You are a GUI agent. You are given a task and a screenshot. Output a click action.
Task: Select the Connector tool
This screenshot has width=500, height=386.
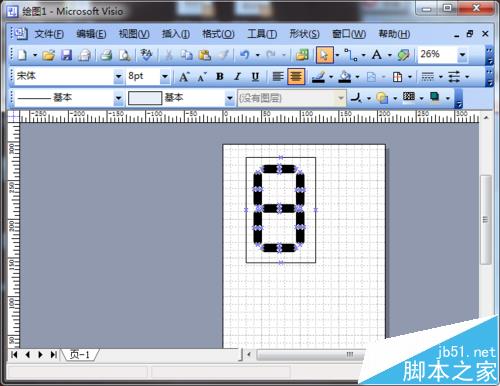tap(351, 55)
